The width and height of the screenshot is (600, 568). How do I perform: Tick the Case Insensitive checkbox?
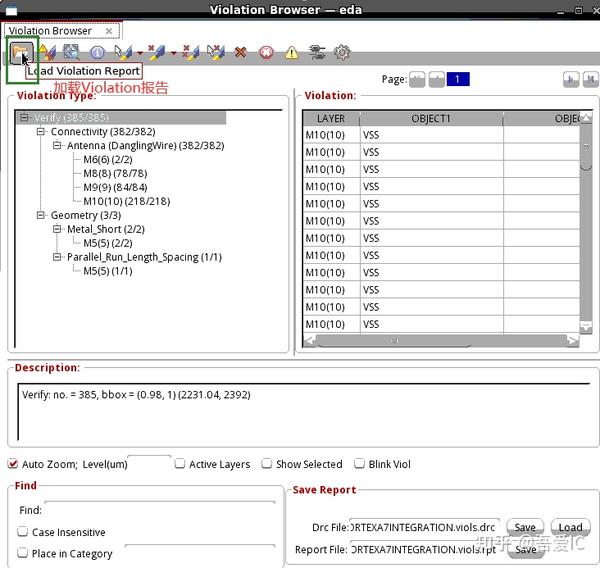[23, 531]
